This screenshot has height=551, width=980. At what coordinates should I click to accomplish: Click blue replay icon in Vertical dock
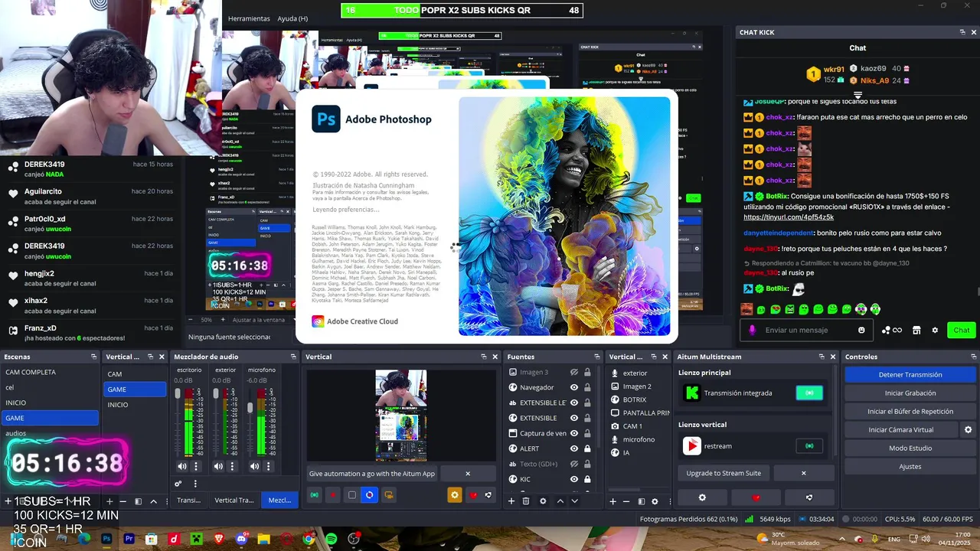click(370, 495)
